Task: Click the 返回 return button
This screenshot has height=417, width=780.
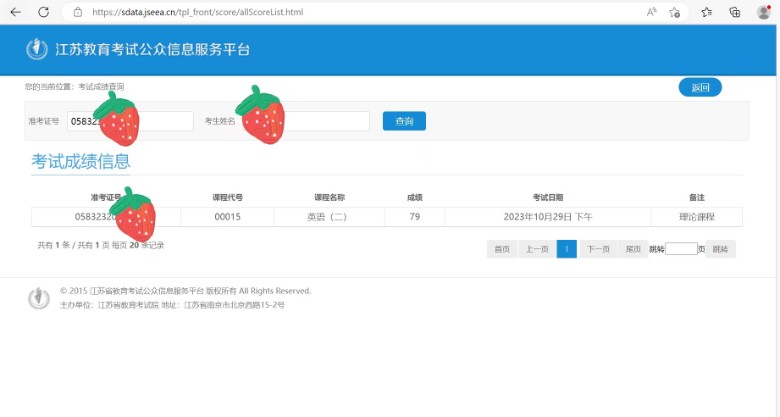Action: tap(700, 88)
